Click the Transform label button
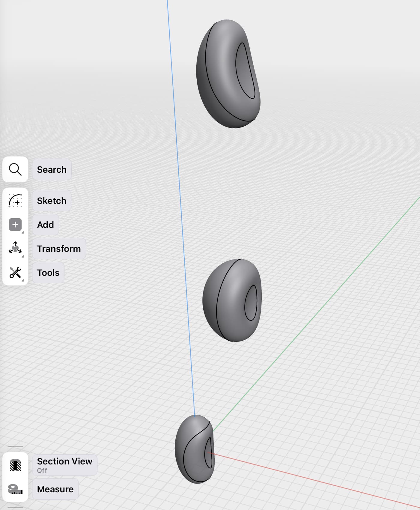This screenshot has height=510, width=420. pos(59,249)
